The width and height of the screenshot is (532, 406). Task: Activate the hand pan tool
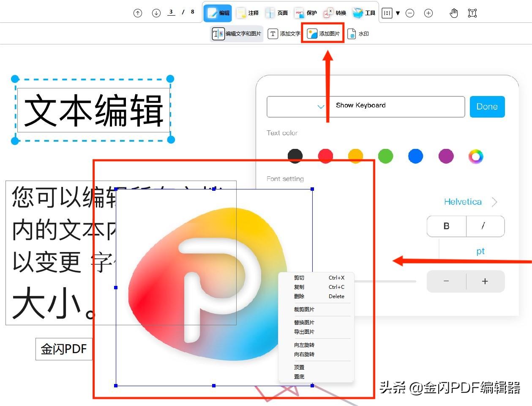coord(453,13)
